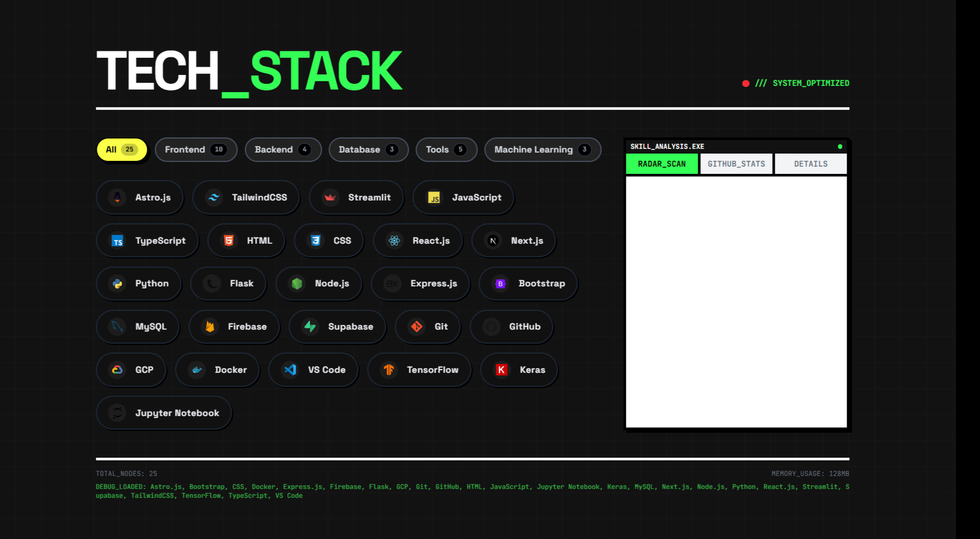
Task: Click the Docker whale icon
Action: coord(197,370)
